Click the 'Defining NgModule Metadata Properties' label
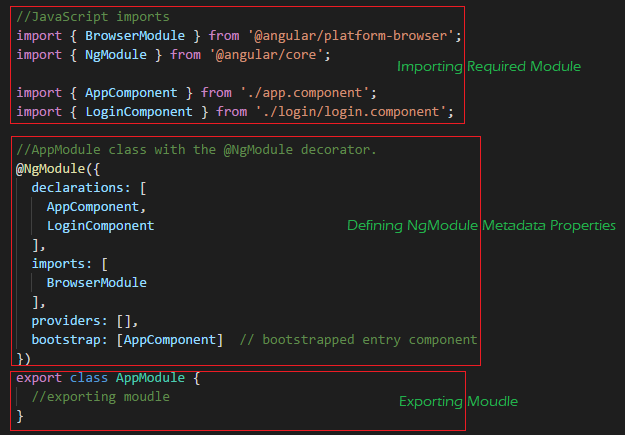 [481, 226]
